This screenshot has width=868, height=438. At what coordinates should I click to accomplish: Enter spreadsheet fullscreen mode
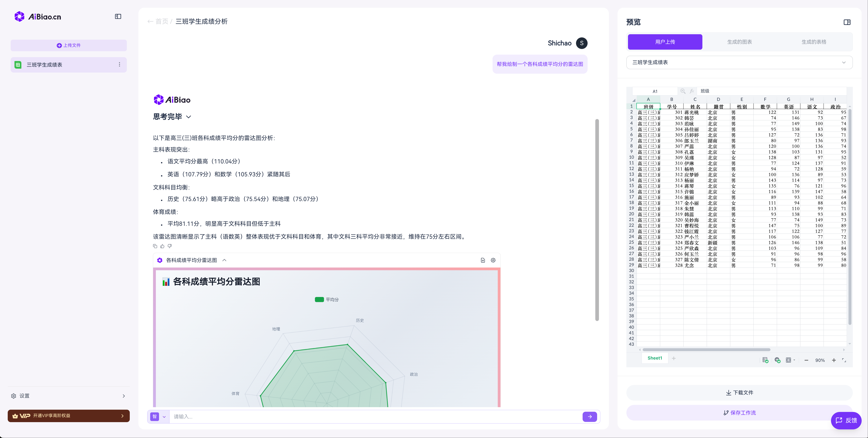point(844,360)
